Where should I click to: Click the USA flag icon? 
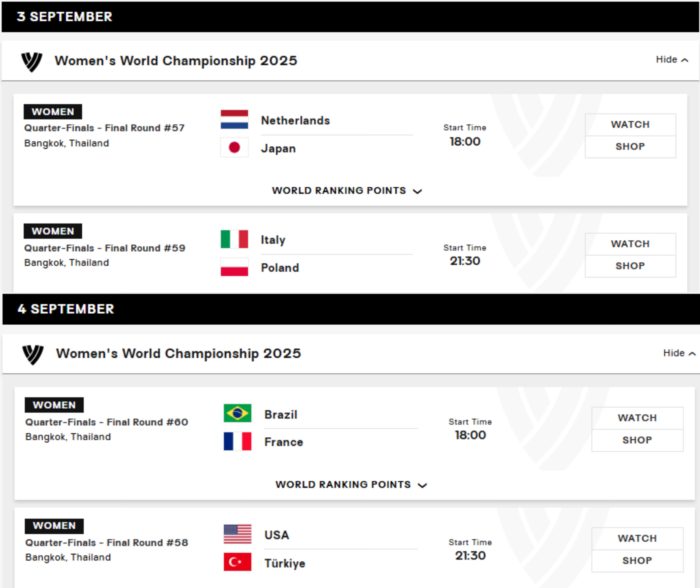pyautogui.click(x=237, y=534)
